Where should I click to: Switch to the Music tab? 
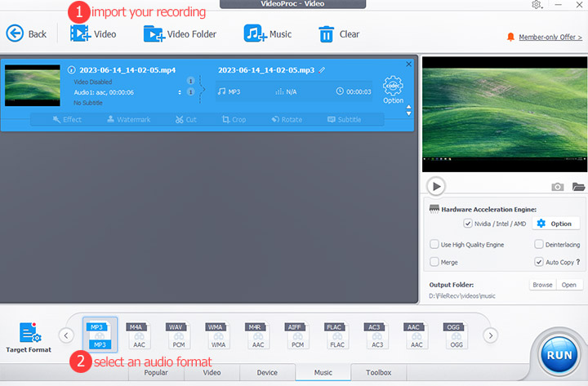point(323,372)
